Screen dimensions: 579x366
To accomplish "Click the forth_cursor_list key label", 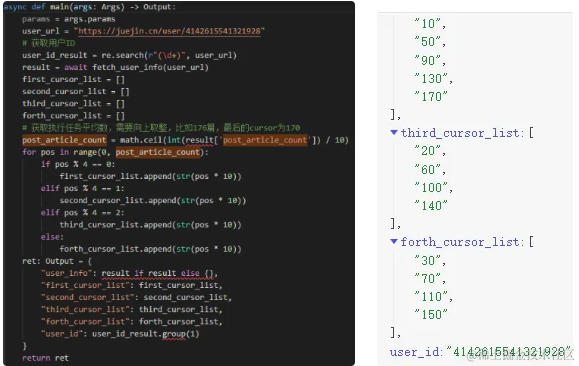I will [x=462, y=242].
